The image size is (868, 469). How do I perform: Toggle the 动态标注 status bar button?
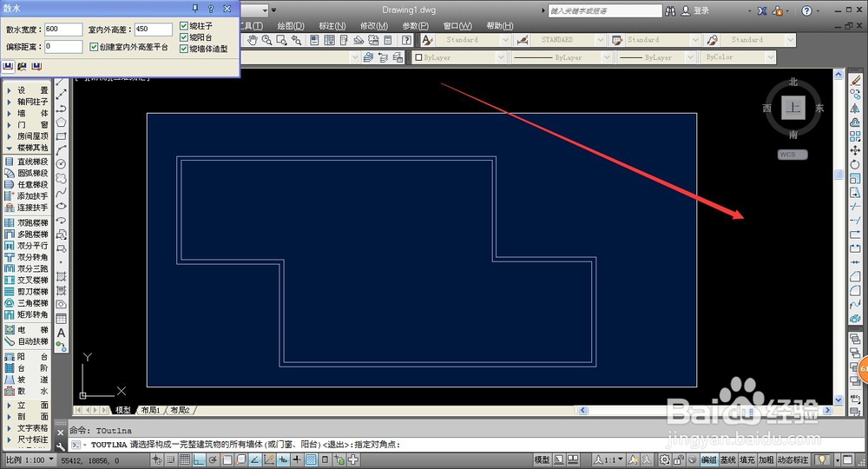792,459
